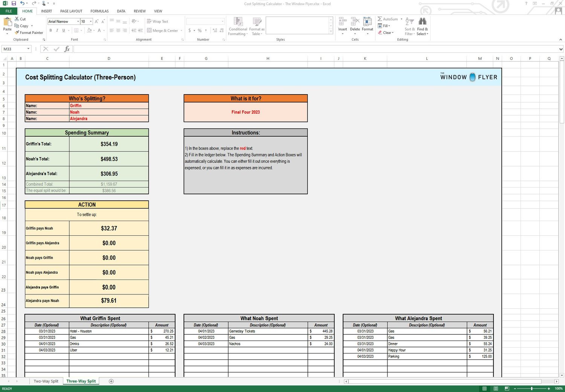Adjust the zoom slider in status bar

(531, 389)
